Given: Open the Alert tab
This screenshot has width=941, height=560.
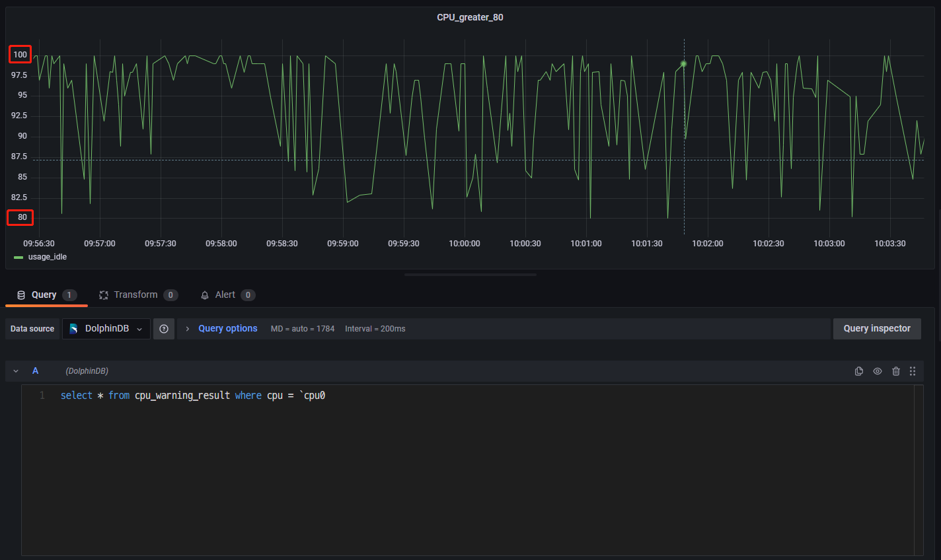Looking at the screenshot, I should click(225, 295).
